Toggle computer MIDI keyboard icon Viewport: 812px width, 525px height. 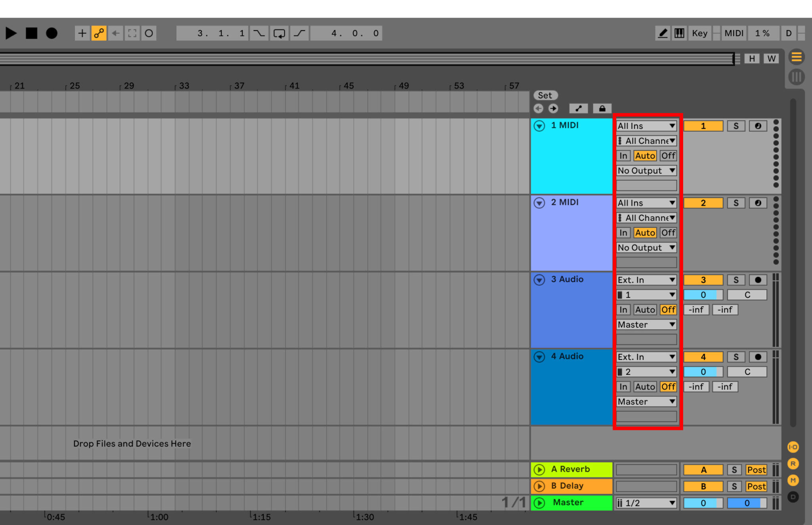(679, 33)
